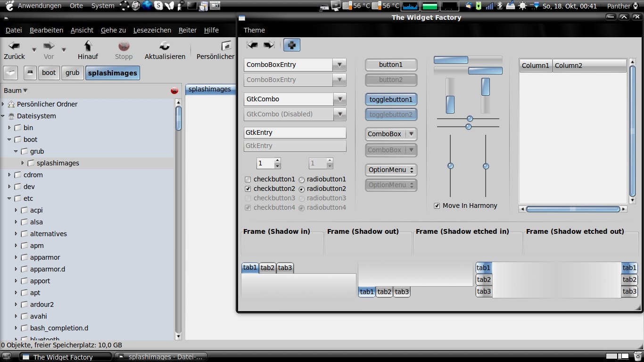
Task: Click the up arrow of the enabled spin button
Action: click(277, 161)
